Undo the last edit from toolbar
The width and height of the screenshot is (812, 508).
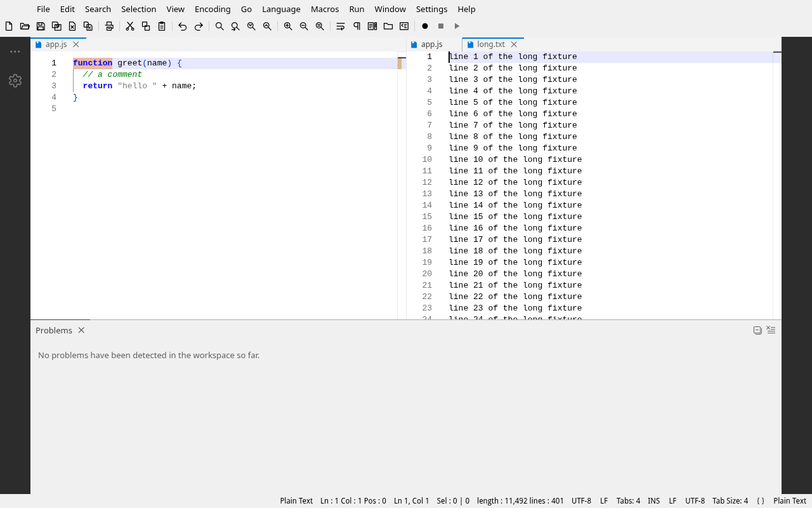[x=183, y=26]
